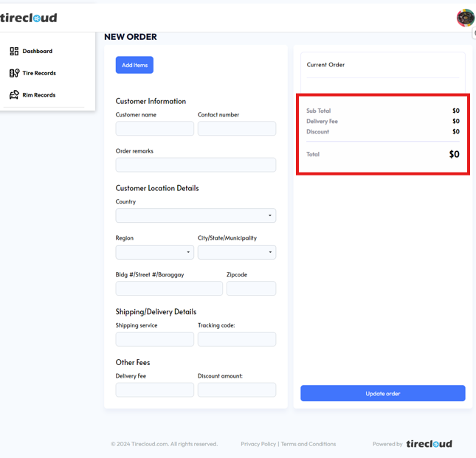Focus the Customer name field
The image size is (476, 458).
[x=155, y=128]
